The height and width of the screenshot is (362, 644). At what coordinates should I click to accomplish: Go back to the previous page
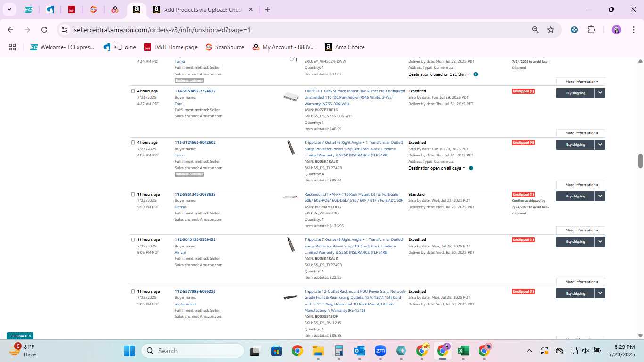(x=10, y=30)
